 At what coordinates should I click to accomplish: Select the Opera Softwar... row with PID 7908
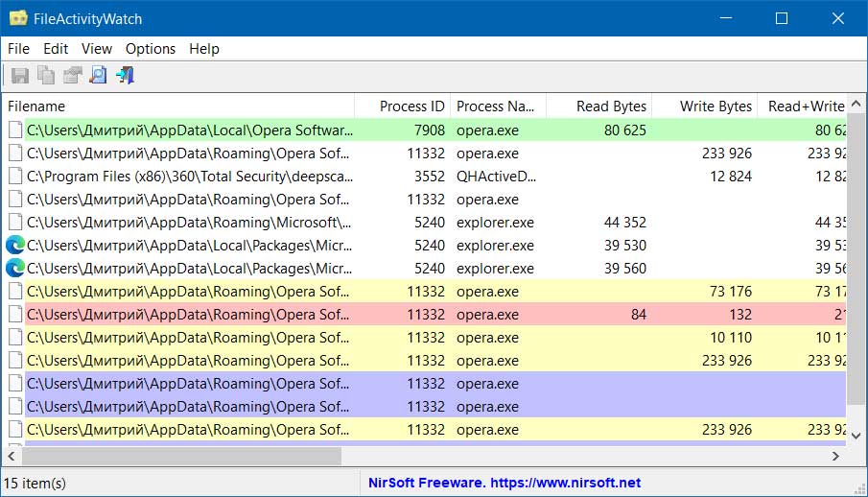[x=424, y=130]
